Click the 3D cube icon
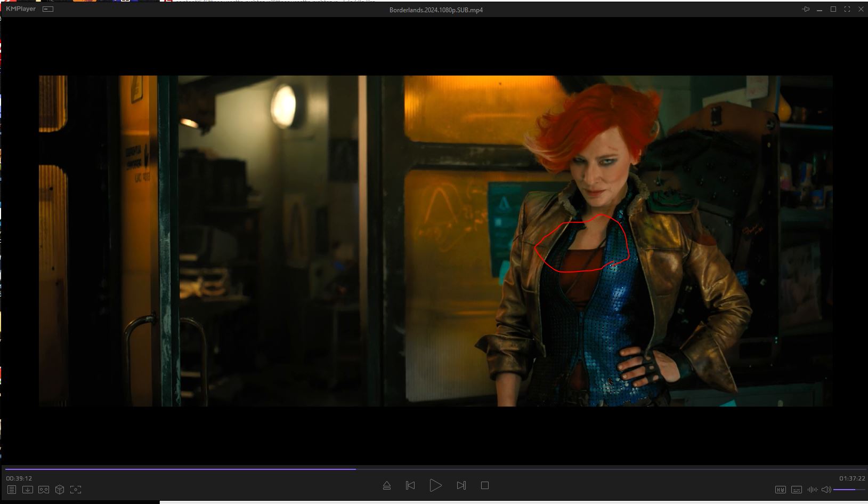Viewport: 868px width, 504px height. pyautogui.click(x=60, y=490)
